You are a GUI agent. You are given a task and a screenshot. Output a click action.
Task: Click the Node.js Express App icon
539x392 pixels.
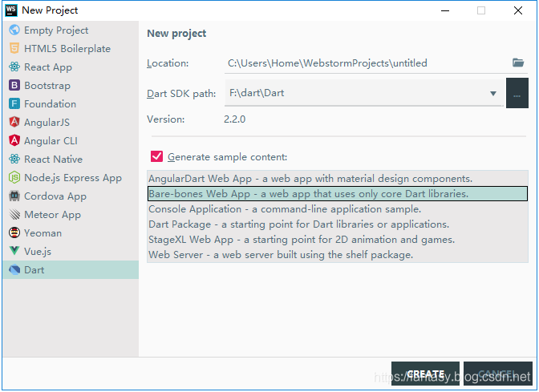14,177
